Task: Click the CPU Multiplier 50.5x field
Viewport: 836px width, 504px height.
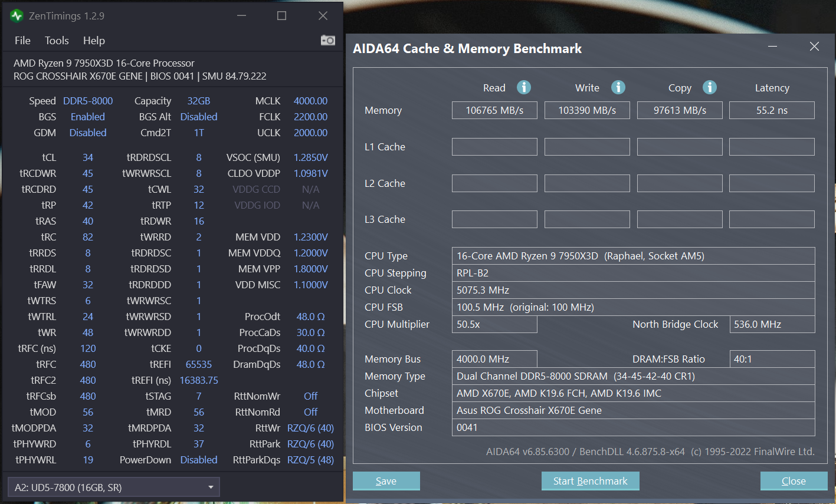Action: point(494,324)
